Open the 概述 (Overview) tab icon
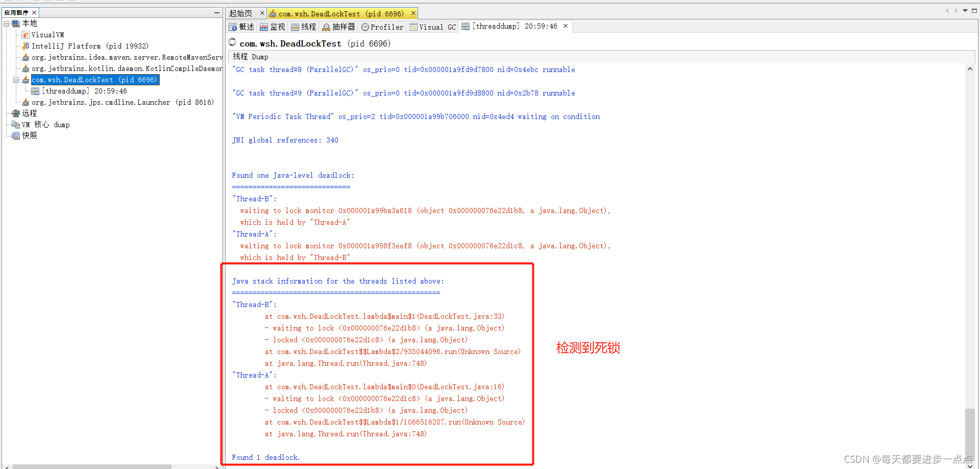 tap(233, 27)
